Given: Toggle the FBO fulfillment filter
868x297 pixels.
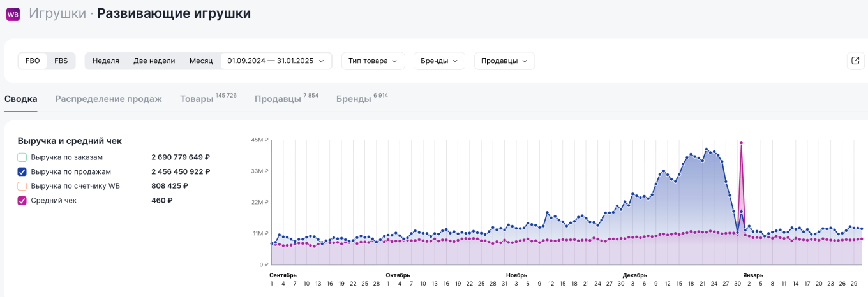Looking at the screenshot, I should click(33, 61).
